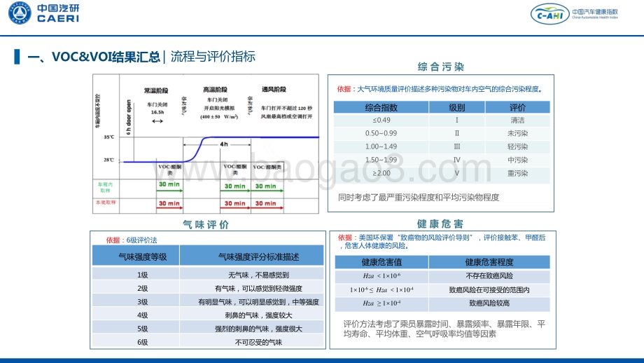Click the 气味评价 section heading
Screen dimensions: 644x363
[206, 224]
